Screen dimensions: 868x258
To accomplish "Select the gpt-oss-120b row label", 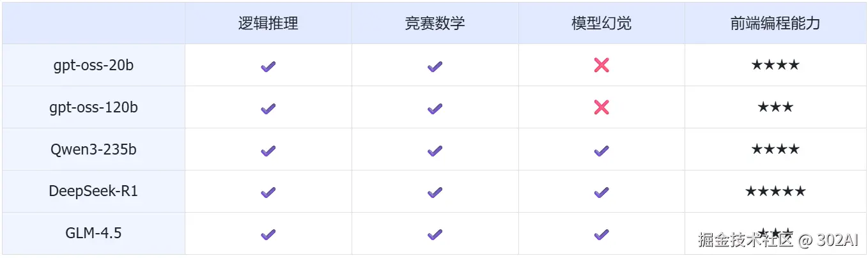I will [93, 107].
